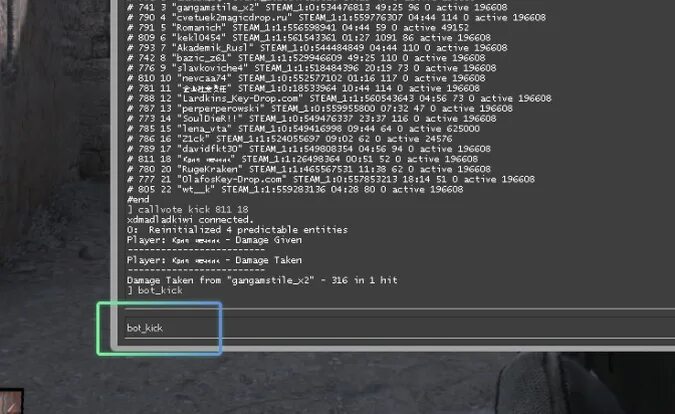Image resolution: width=675 pixels, height=414 pixels.
Task: Select the Lardkins_Key-Drop.com player row
Action: click(339, 99)
